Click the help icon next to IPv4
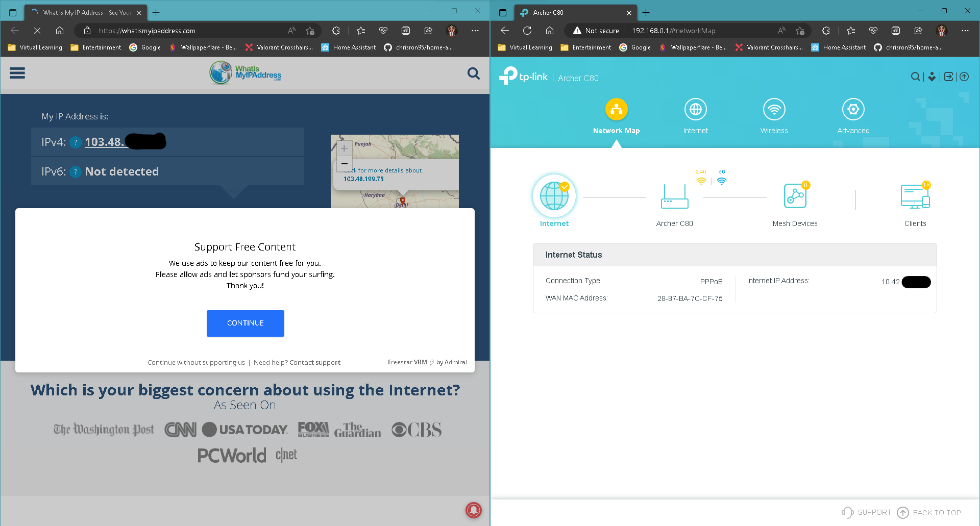 pos(76,142)
